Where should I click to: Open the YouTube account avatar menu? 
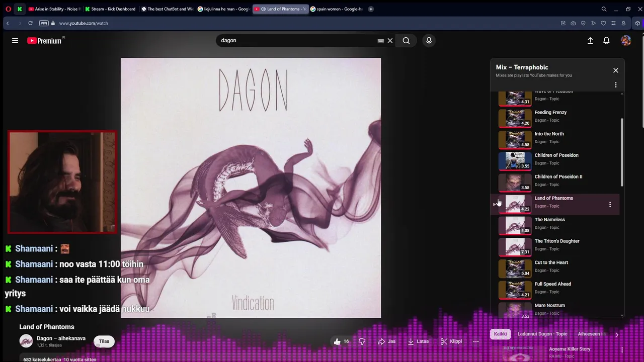coord(626,41)
